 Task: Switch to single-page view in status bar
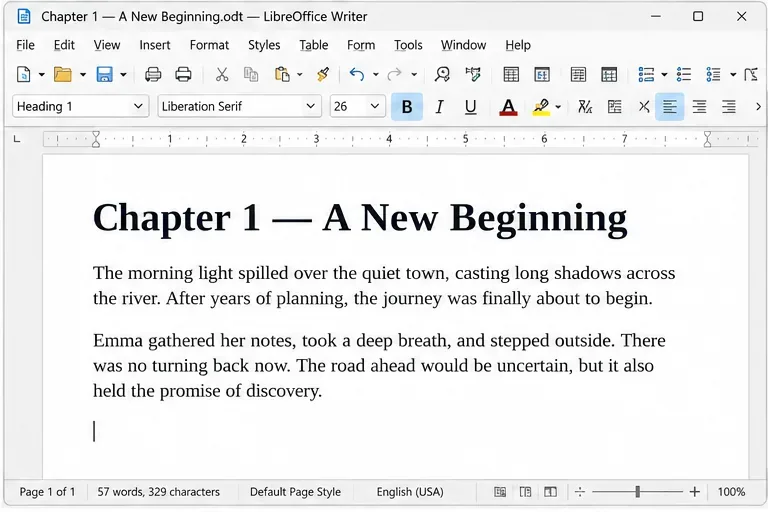click(500, 491)
